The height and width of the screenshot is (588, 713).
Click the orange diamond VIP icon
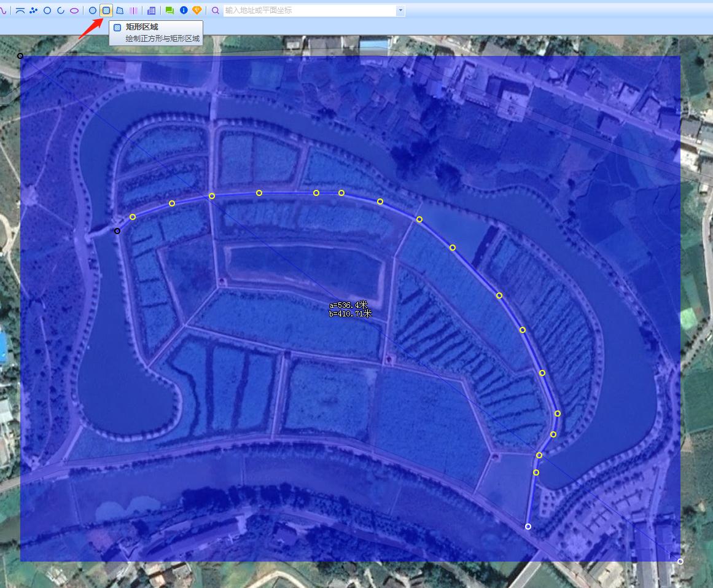pos(197,10)
